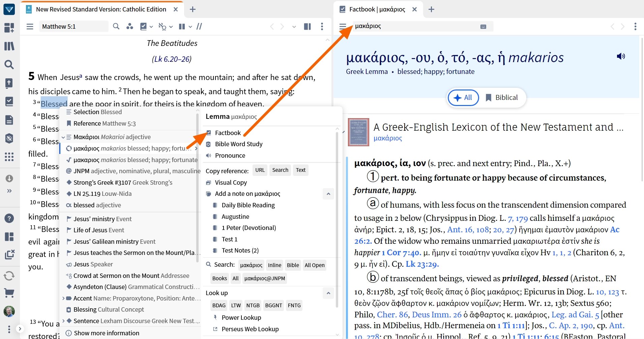Select the μακάριος search term chip

coord(251,265)
